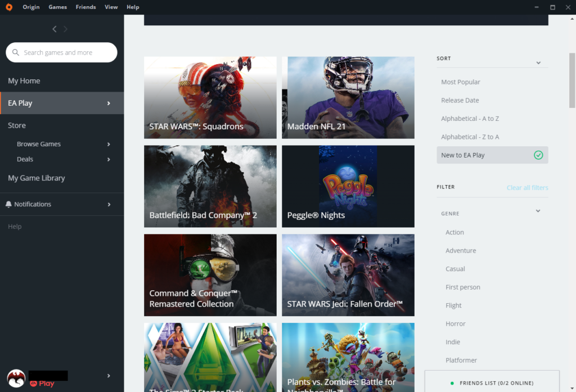Filter by First person genre

click(463, 287)
